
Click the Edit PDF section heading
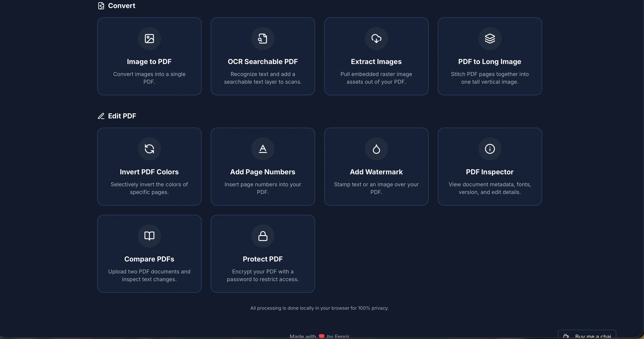tap(122, 116)
